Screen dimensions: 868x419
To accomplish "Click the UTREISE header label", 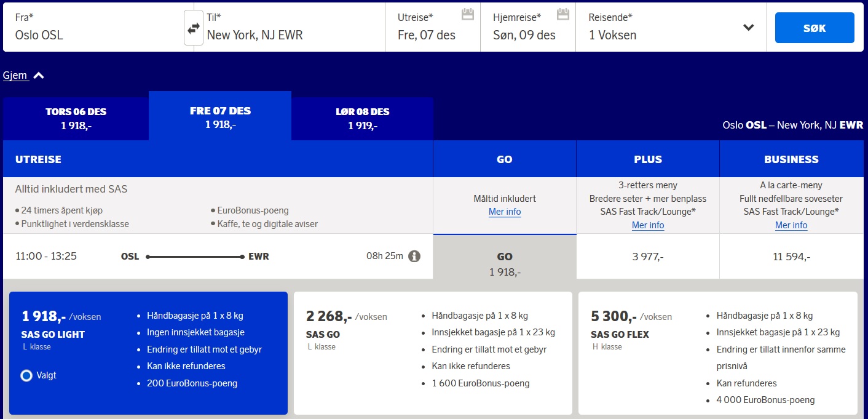I will click(38, 159).
